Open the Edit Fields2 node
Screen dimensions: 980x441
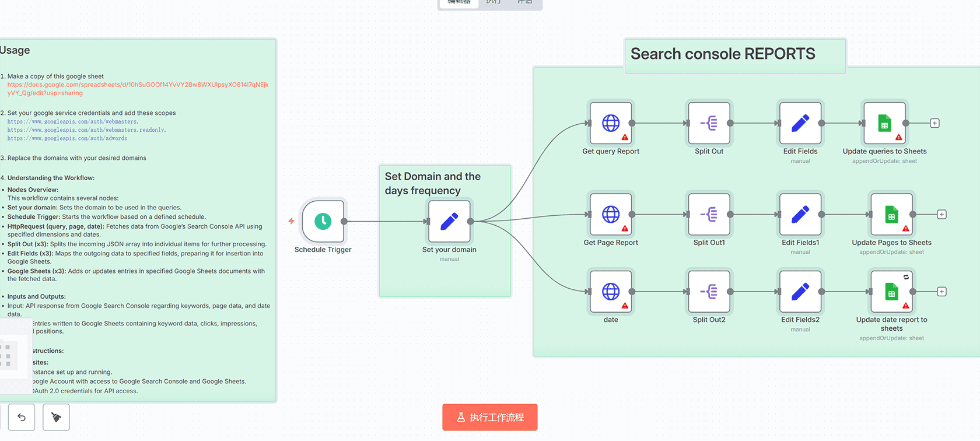(x=800, y=292)
